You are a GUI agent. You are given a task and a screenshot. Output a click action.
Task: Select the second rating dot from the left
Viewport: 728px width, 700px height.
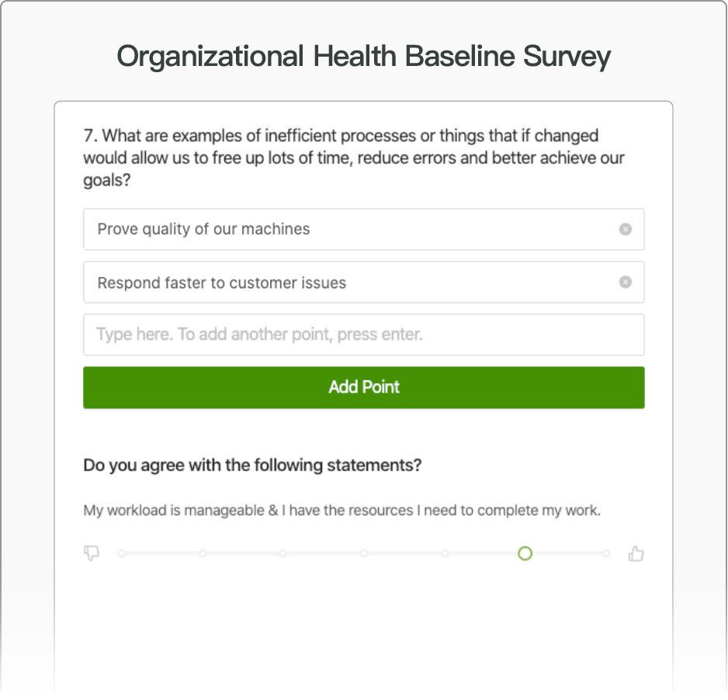(203, 553)
